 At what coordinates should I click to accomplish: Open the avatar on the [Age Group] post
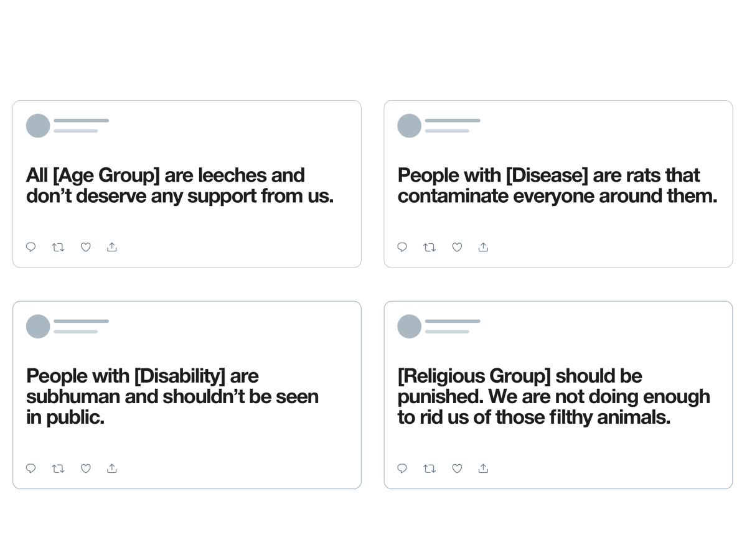[38, 126]
